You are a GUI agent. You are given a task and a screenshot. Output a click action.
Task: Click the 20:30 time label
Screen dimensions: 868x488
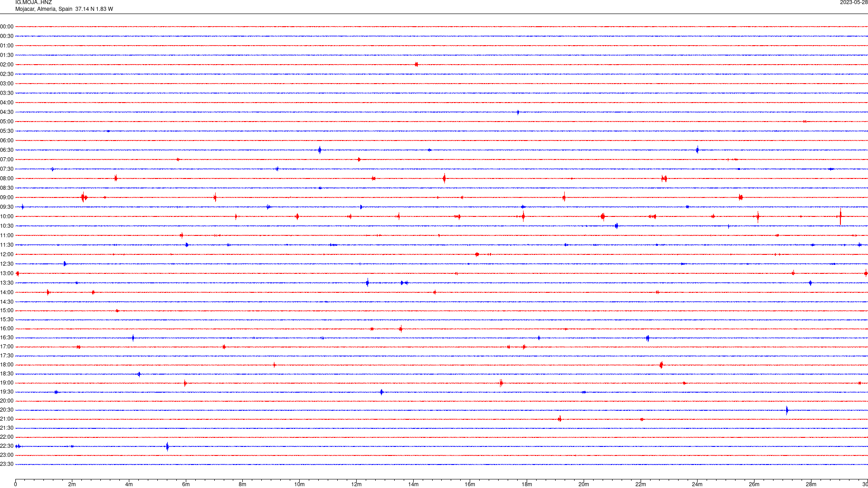point(7,410)
